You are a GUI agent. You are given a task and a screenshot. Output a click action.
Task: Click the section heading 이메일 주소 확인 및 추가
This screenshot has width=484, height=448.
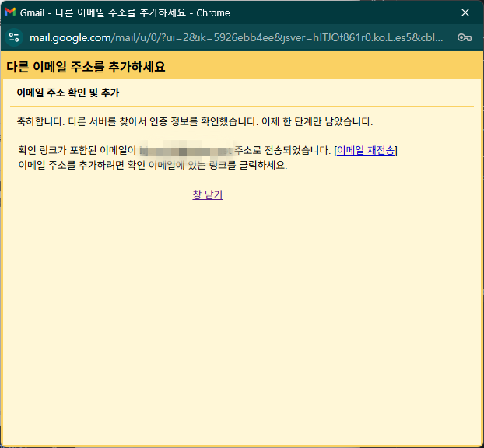tap(68, 93)
